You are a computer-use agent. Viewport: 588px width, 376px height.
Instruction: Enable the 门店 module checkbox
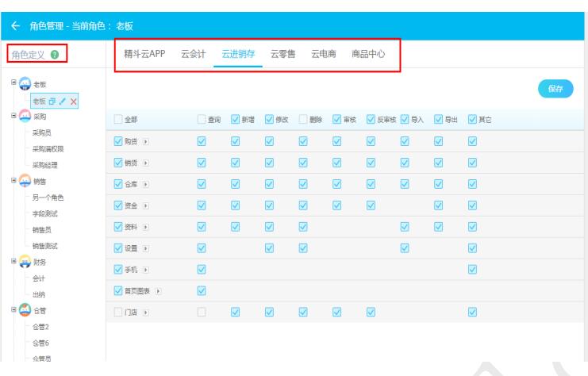118,308
